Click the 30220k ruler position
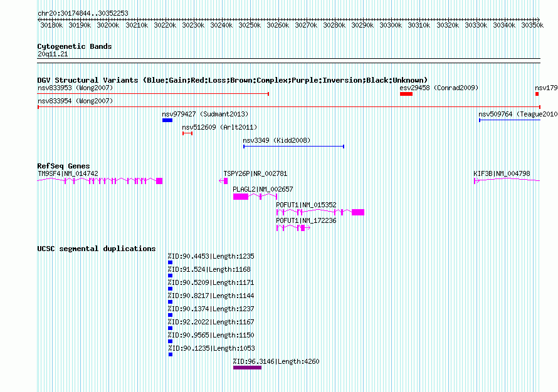 [x=165, y=25]
